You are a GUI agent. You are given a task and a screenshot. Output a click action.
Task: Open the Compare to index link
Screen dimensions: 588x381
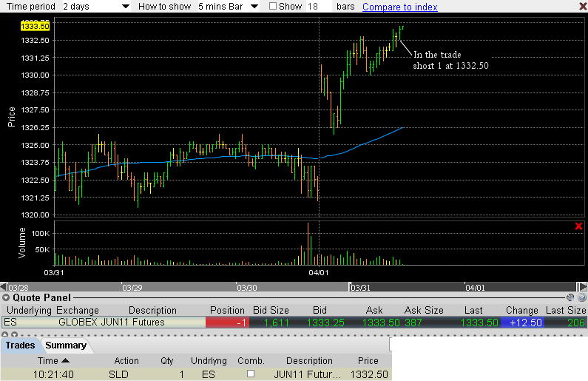(399, 7)
